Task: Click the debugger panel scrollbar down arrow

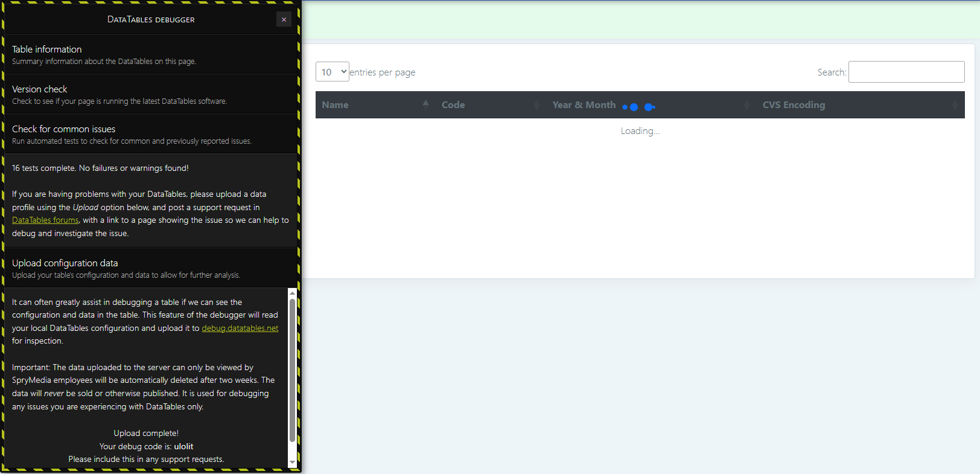Action: pos(293,463)
